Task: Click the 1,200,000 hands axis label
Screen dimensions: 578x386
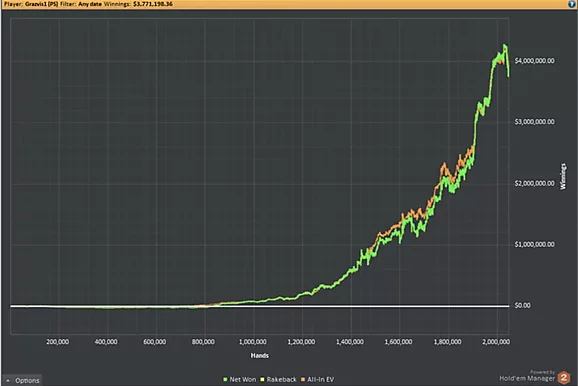Action: point(301,342)
